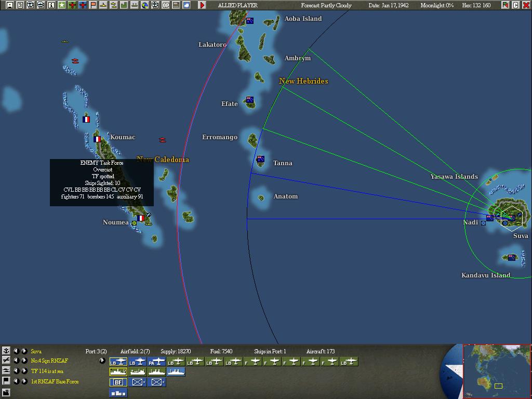The image size is (532, 399).
Task: Click the red plane on blue toolbar icon
Action: coord(83,5)
